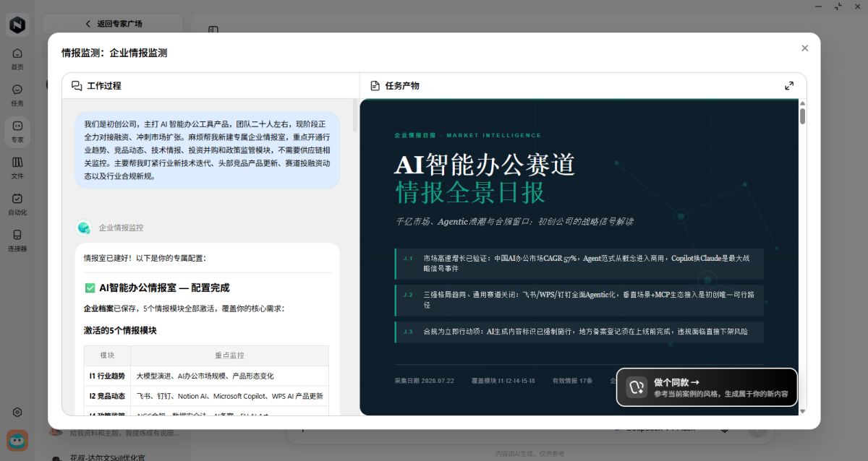Open the 自动化 sidebar icon
Viewport: 868px width, 461px height.
pyautogui.click(x=17, y=204)
